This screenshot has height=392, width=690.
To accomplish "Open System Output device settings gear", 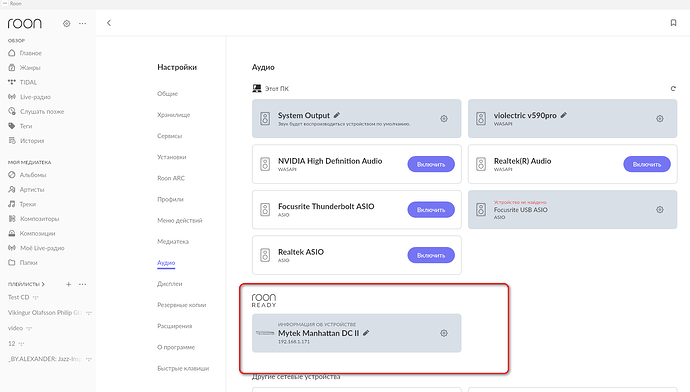I will coord(444,118).
